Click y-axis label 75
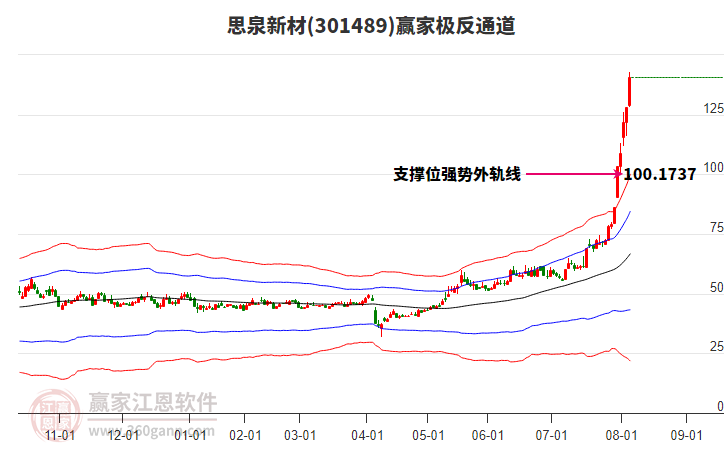Screen dimensions: 726x450 tap(716, 228)
